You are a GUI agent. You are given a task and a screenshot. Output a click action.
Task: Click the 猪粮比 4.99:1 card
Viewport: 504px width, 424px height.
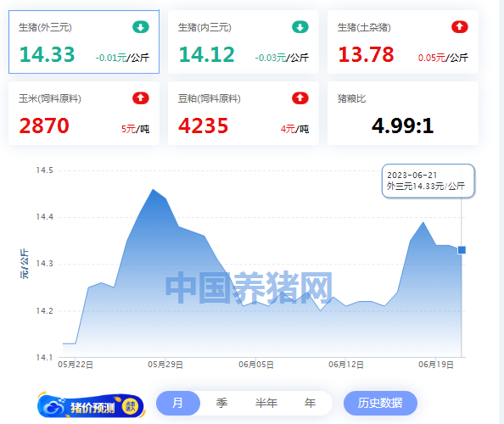click(403, 113)
